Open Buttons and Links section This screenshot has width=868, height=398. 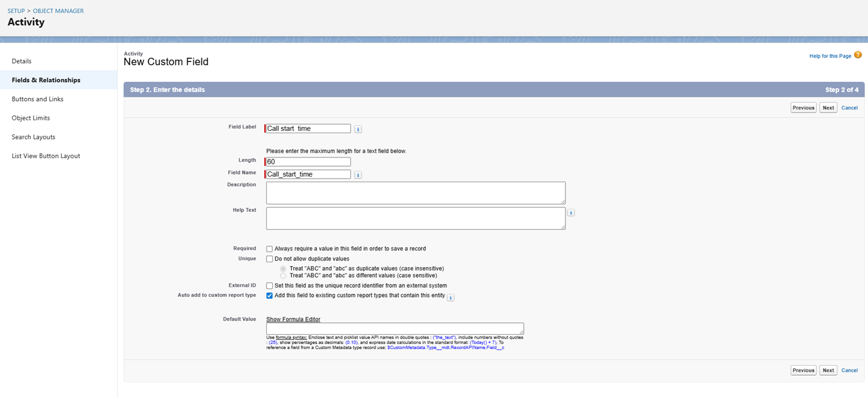tap(37, 99)
